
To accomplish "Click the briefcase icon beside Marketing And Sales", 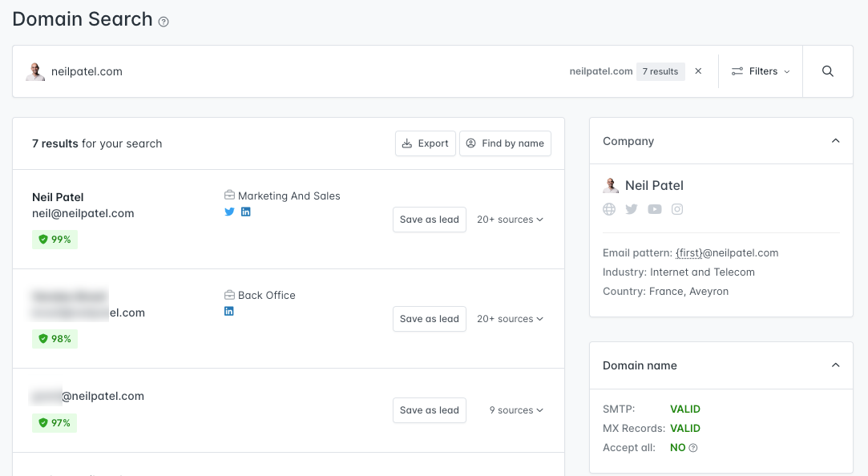I will click(229, 196).
